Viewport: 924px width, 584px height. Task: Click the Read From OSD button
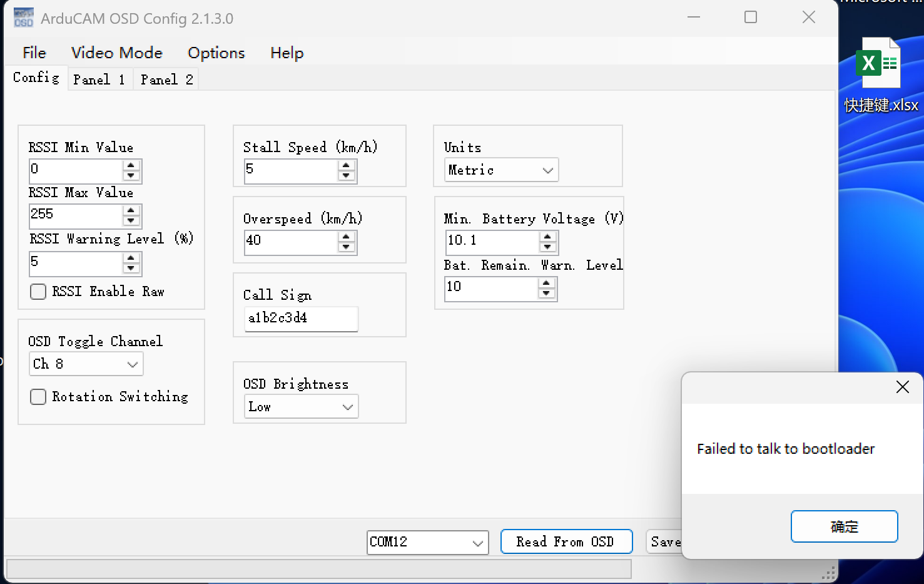tap(566, 541)
